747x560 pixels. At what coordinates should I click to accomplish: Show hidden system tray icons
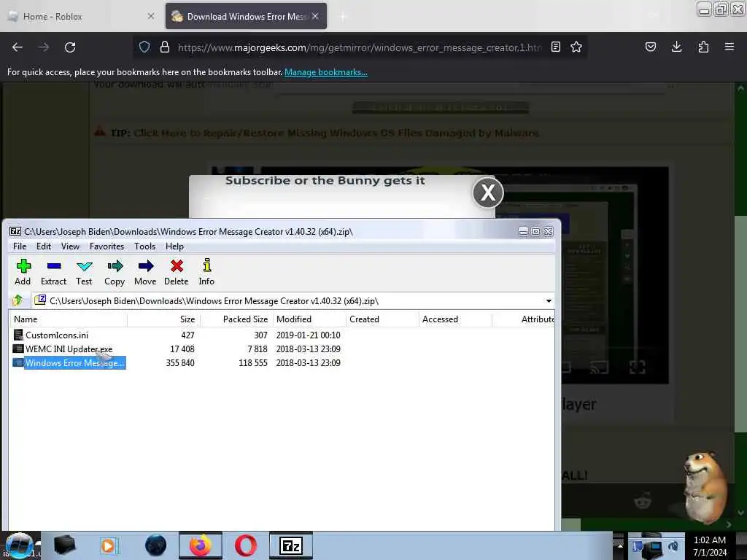[x=620, y=545]
